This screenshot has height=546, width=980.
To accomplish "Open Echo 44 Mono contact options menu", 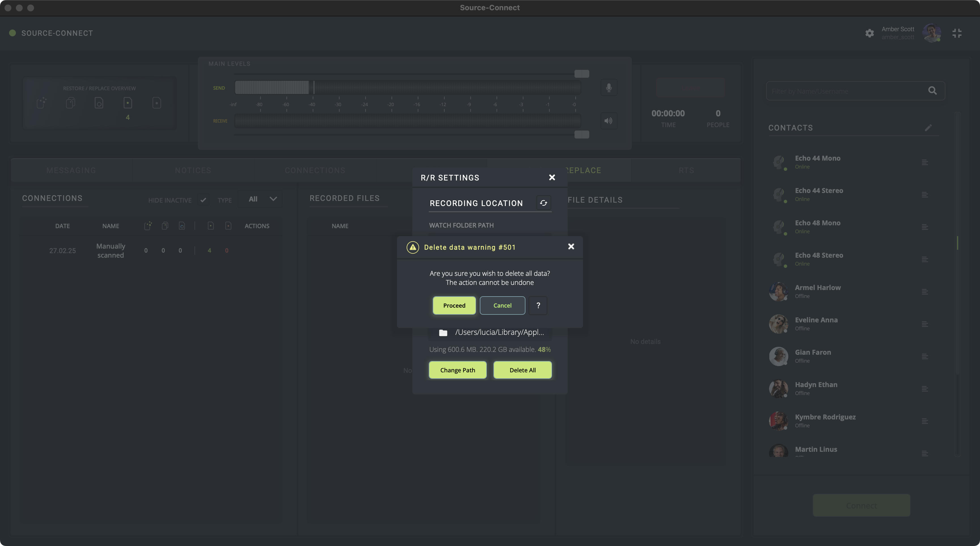I will point(925,163).
